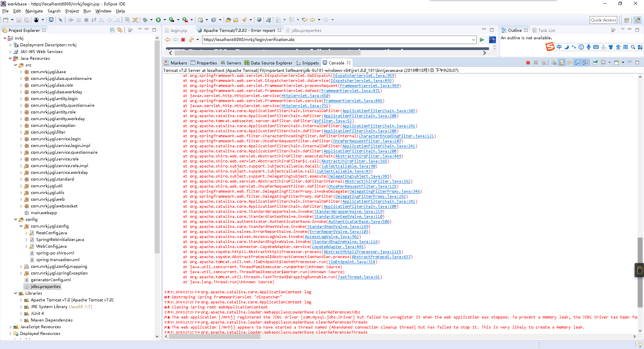Toggle Sogou Chinese/English mode (中)
Screen dimensions: 644x349
point(559,47)
